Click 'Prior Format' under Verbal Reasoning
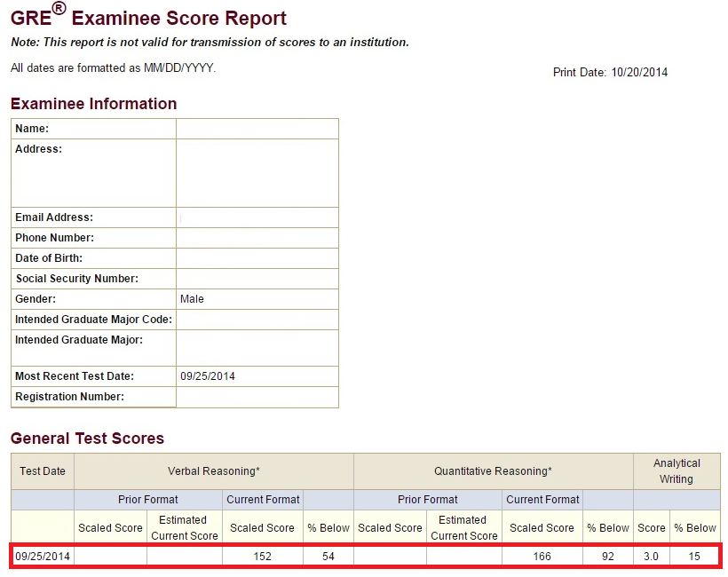The height and width of the screenshot is (577, 728). pyautogui.click(x=148, y=500)
